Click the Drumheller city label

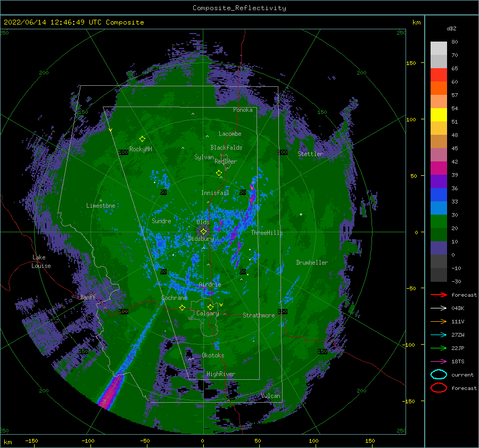[x=312, y=263]
